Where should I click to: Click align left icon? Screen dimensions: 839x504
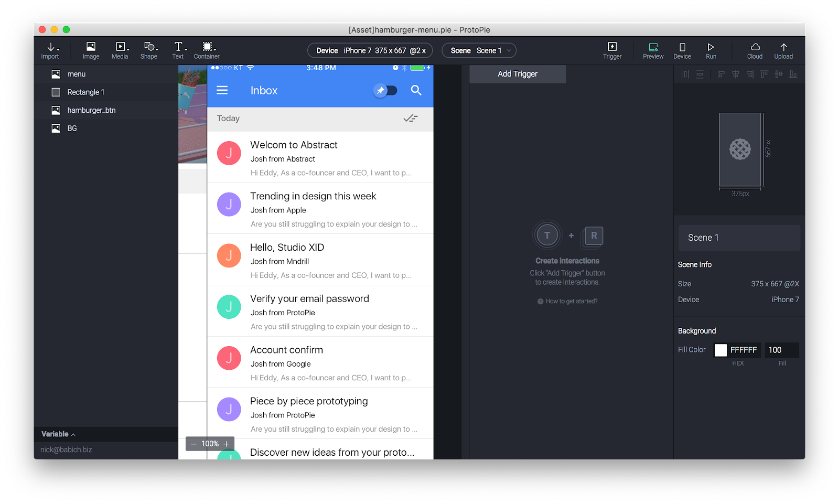coord(721,74)
